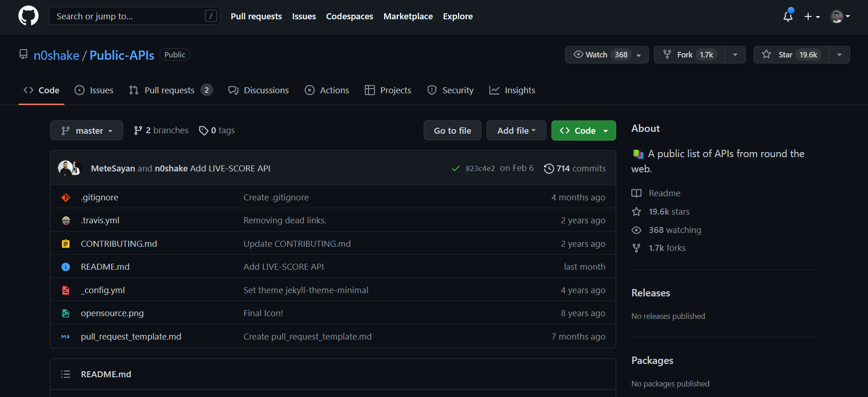
Task: Open the user avatar menu
Action: [840, 17]
